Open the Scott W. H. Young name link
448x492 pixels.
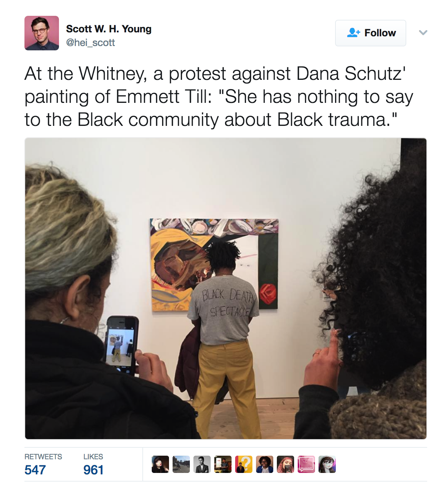pos(109,29)
